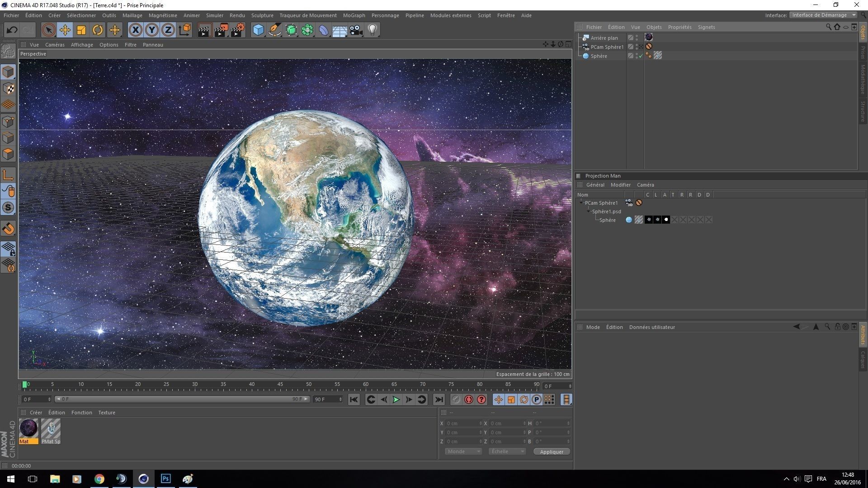Open the Interface layout dropdown
The image size is (868, 488).
(823, 15)
